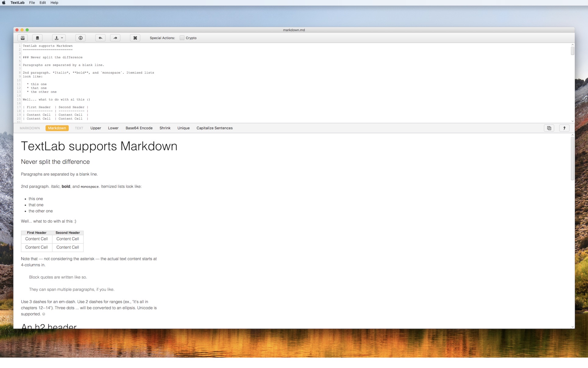The width and height of the screenshot is (588, 368).
Task: Apply Base64 Encode transformation
Action: (139, 128)
